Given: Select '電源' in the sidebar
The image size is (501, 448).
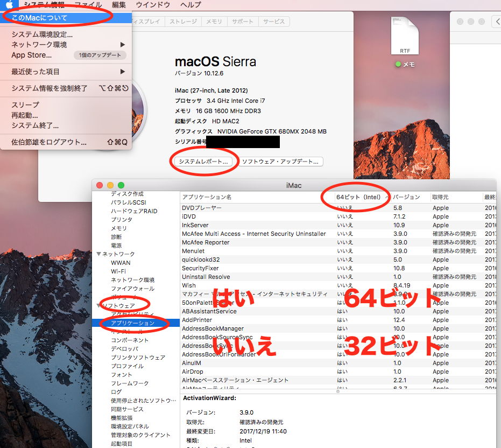Looking at the screenshot, I should point(116,246).
